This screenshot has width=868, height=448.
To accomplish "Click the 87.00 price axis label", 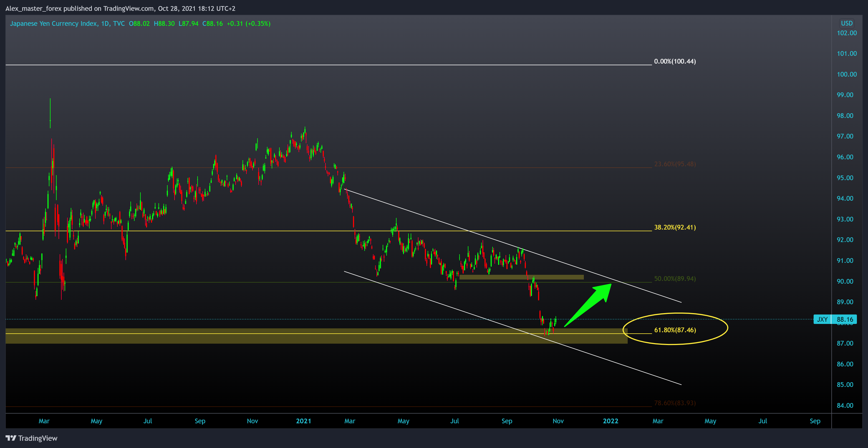I will (x=845, y=344).
